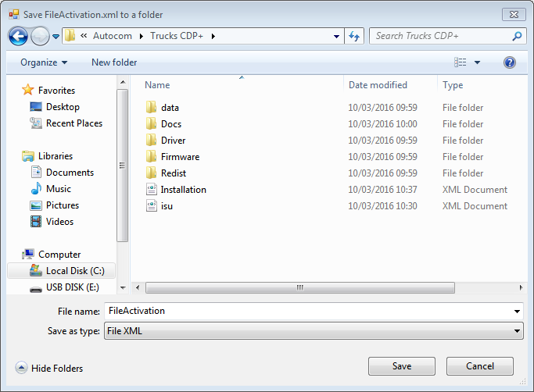Click the Save button
Image resolution: width=534 pixels, height=392 pixels.
[x=402, y=366]
